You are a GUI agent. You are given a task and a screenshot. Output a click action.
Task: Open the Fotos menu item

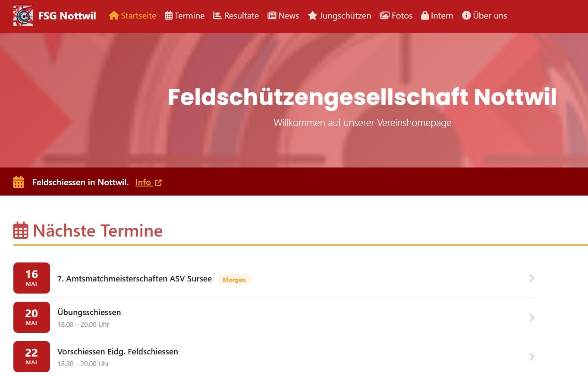(x=396, y=16)
